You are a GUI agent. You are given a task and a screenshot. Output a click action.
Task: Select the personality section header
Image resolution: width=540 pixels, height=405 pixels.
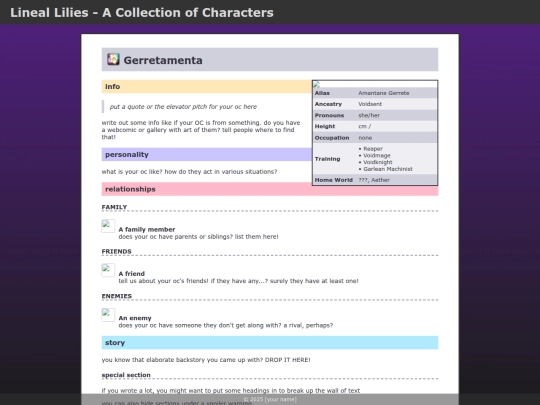tap(207, 155)
